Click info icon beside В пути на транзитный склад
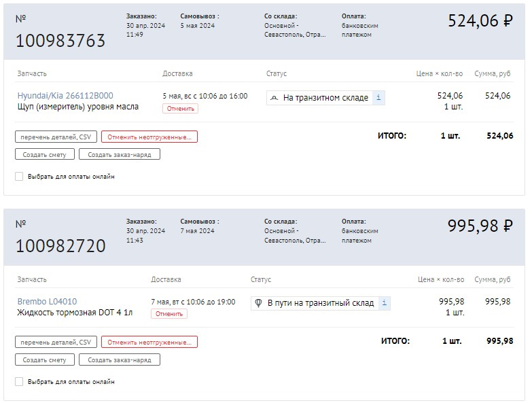Viewport: 532px width, 403px height. click(x=384, y=303)
